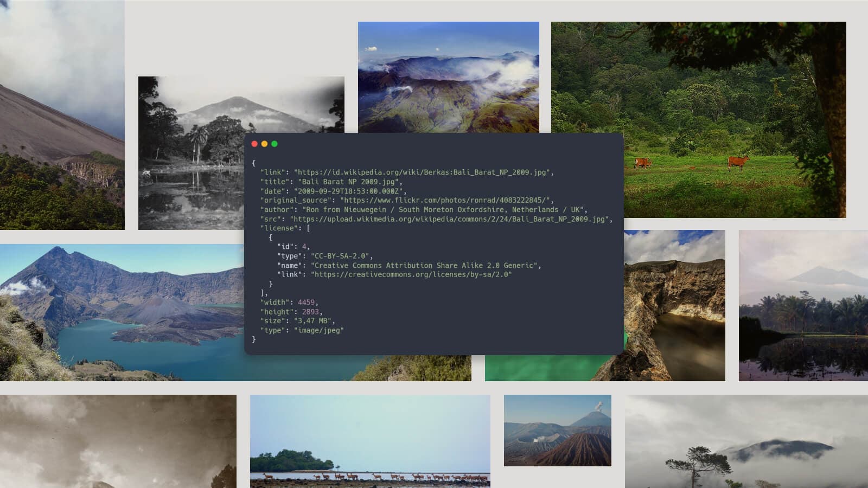
Task: Open the palm trees reflecting on water photo
Action: pyautogui.click(x=803, y=305)
